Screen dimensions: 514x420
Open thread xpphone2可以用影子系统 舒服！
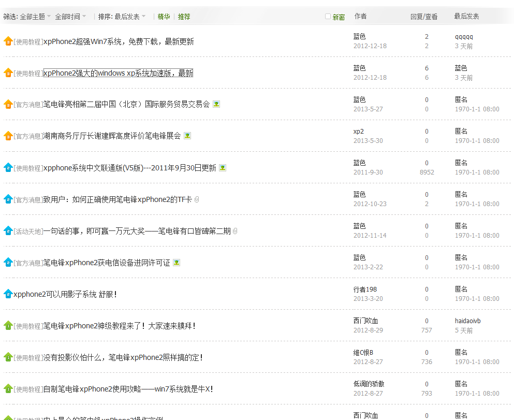65,294
